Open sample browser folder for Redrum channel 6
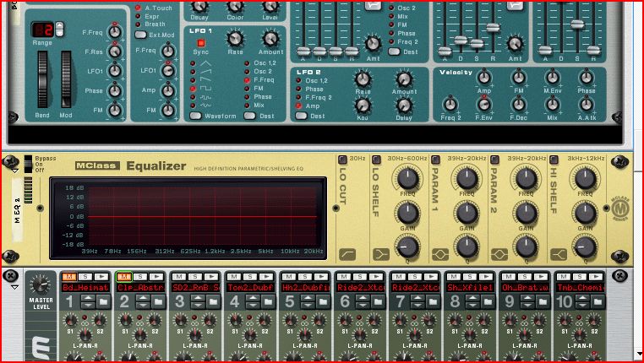Viewport: 644px width, 363px height. click(379, 302)
